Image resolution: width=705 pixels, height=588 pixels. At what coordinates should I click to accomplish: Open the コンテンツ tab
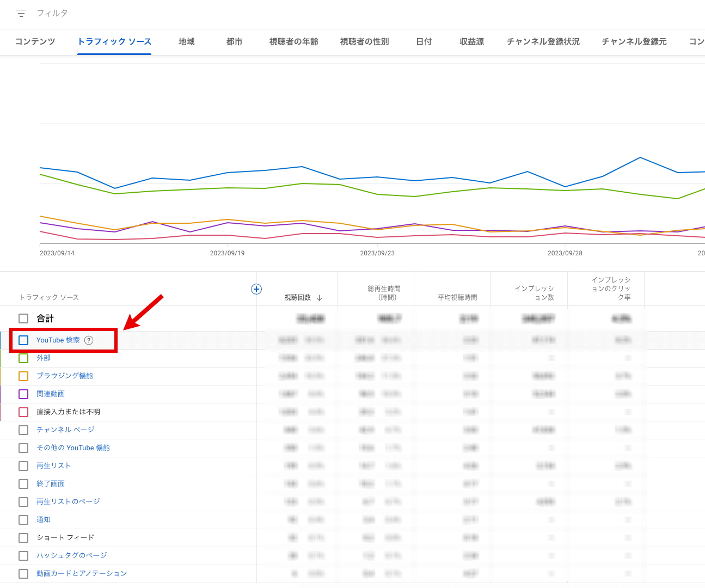35,41
